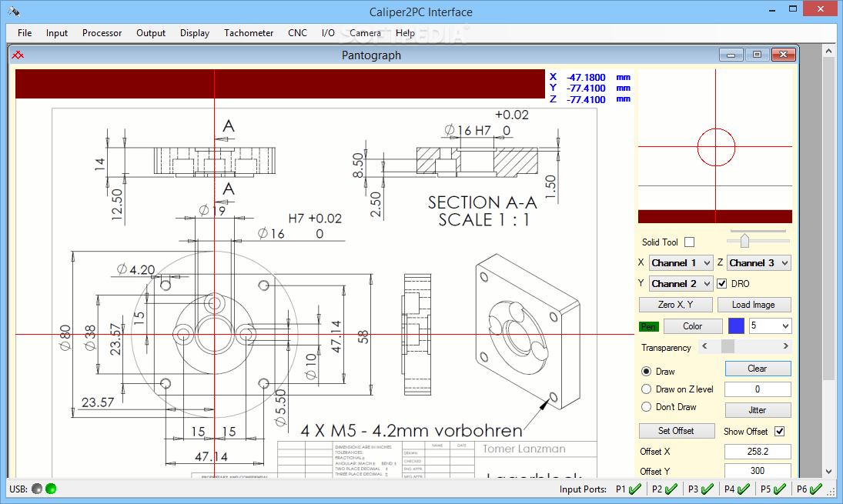
Task: Click the Transparency scrollbar thumb
Action: coord(728,346)
